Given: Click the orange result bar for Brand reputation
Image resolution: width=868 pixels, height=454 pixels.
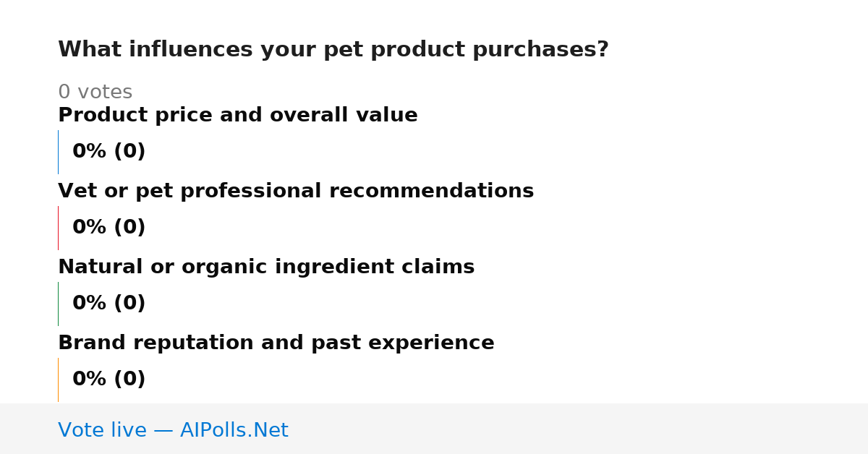Looking at the screenshot, I should (58, 380).
